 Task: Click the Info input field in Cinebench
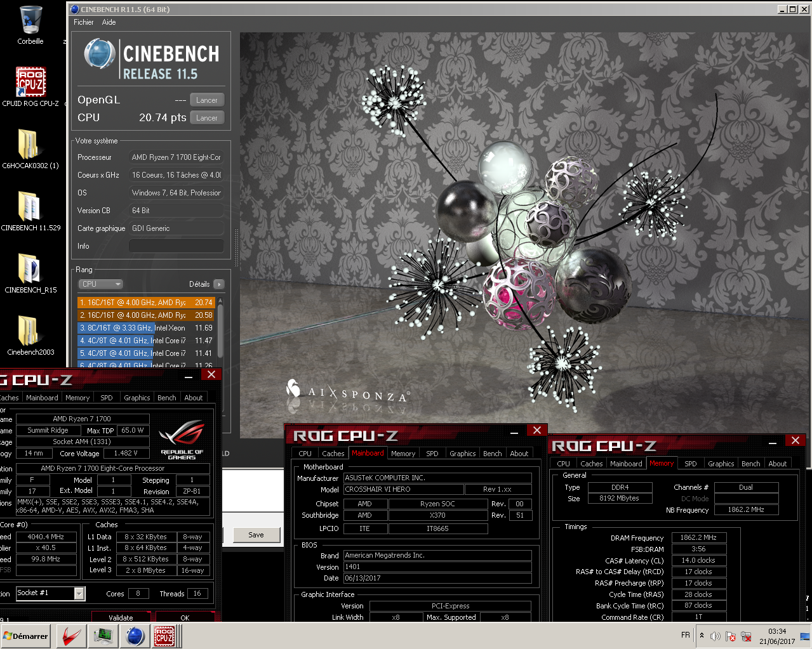point(176,246)
